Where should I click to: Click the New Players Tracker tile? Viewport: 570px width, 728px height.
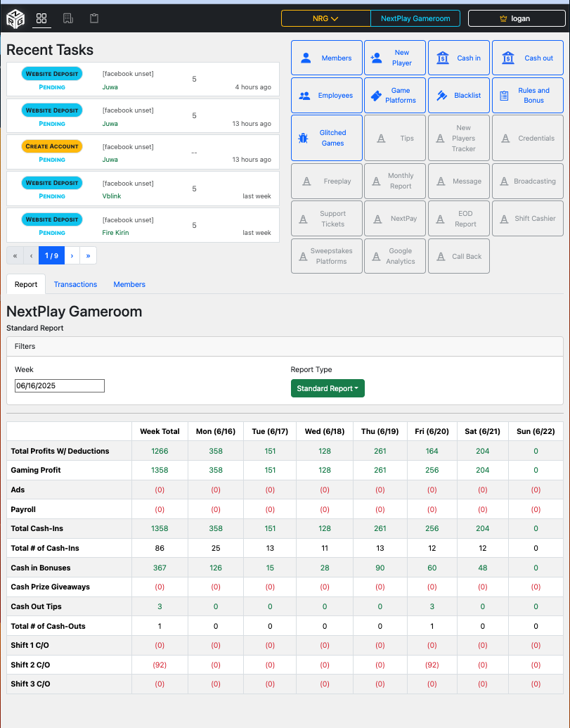[459, 138]
